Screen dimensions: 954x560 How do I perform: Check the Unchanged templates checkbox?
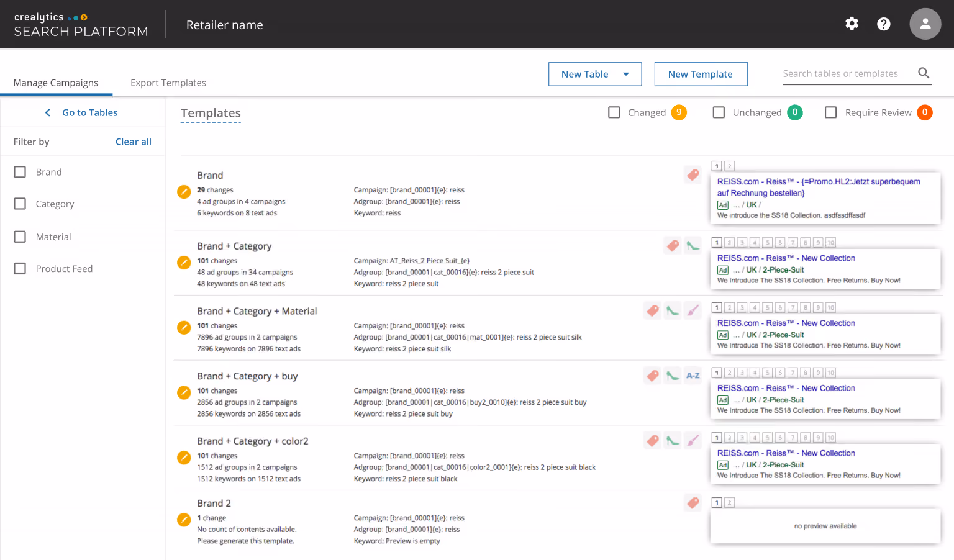pyautogui.click(x=719, y=112)
